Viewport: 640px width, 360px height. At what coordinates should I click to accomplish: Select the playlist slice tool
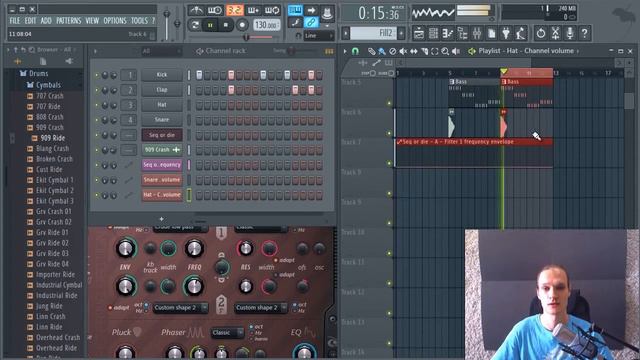point(424,51)
